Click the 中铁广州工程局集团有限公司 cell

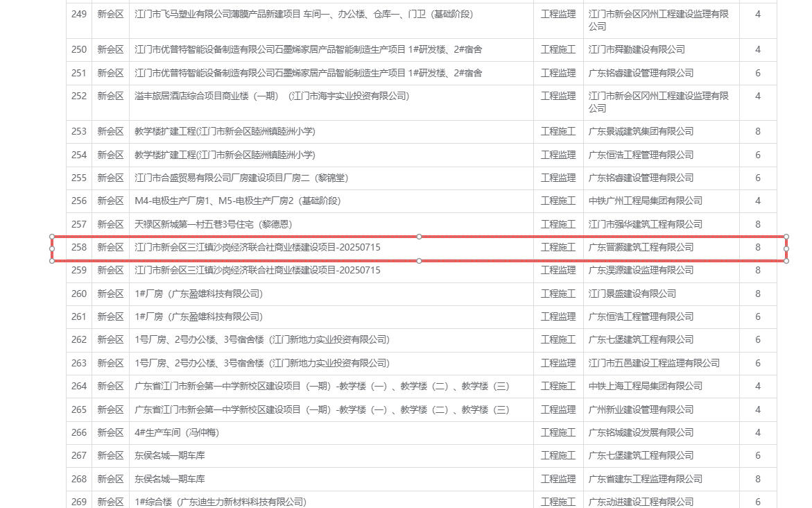(x=645, y=201)
